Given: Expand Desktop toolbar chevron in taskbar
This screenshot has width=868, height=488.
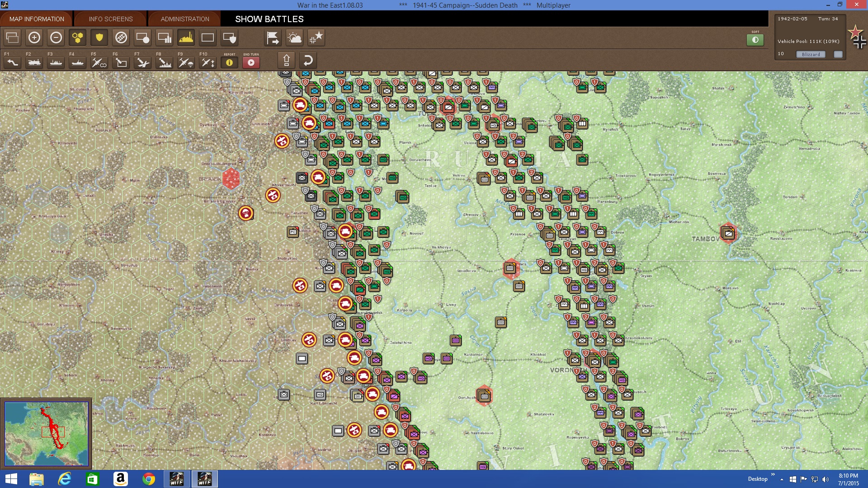Looking at the screenshot, I should coord(773,474).
